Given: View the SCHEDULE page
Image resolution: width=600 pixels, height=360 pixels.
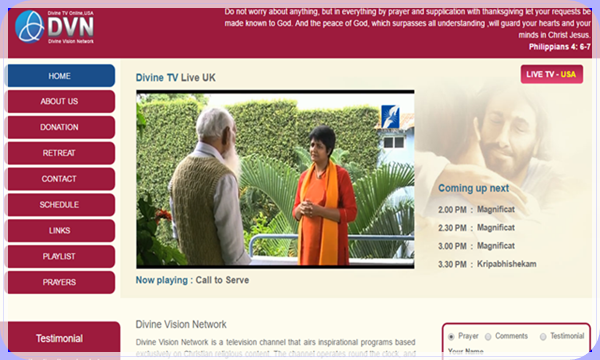Looking at the screenshot, I should pos(60,205).
